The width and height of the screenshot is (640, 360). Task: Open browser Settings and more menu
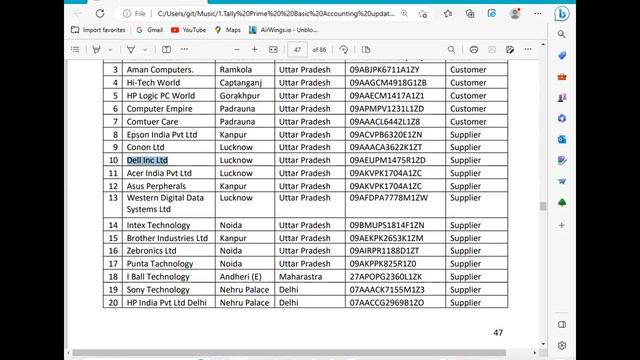pyautogui.click(x=538, y=13)
